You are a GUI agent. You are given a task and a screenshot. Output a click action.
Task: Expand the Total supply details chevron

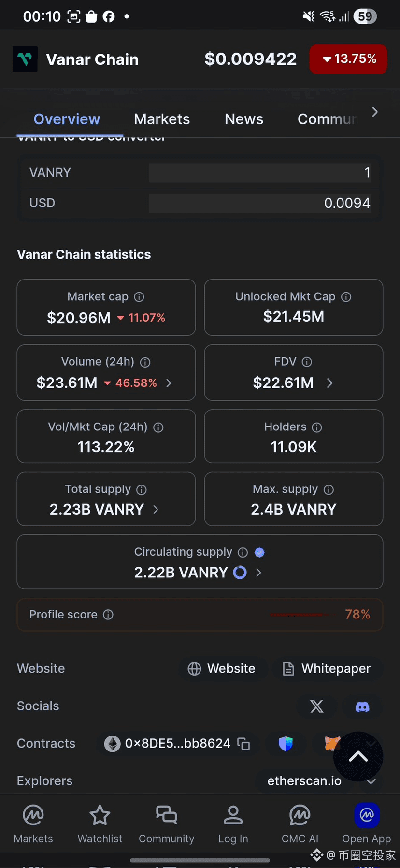pos(156,509)
